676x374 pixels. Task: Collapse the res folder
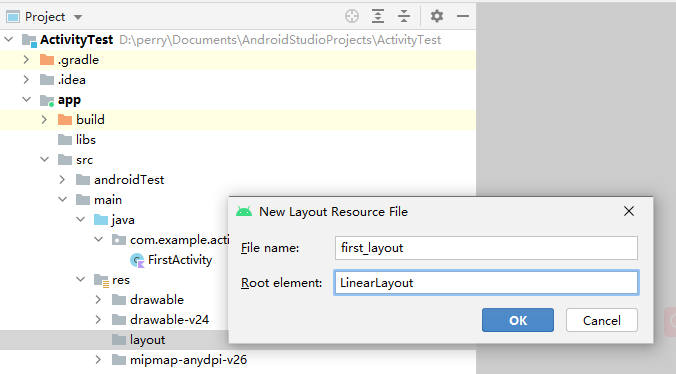pyautogui.click(x=81, y=279)
